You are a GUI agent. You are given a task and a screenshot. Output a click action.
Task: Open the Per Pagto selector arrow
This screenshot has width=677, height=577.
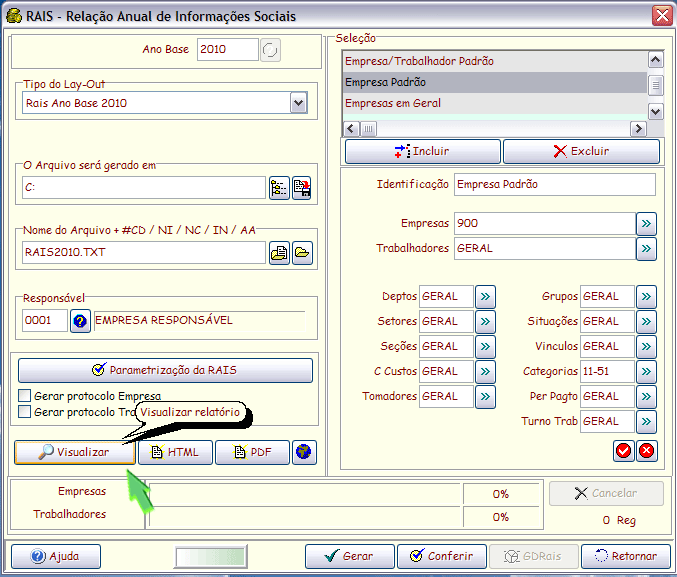tap(646, 397)
